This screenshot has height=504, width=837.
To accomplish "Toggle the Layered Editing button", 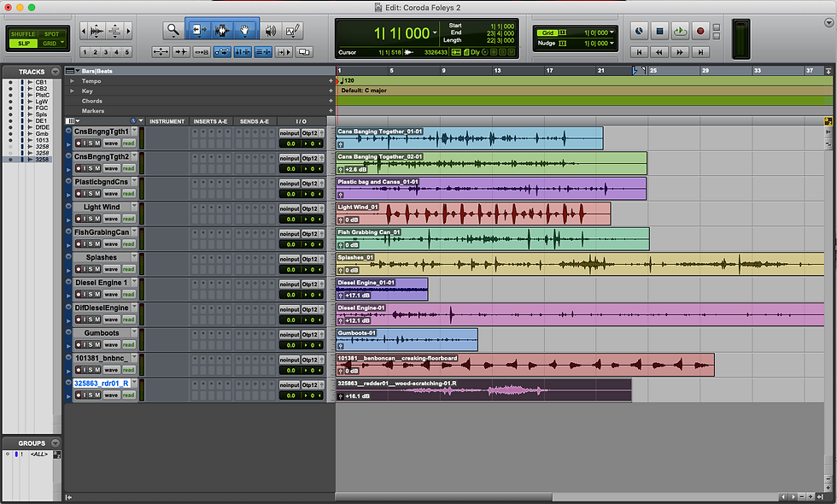I will click(304, 52).
